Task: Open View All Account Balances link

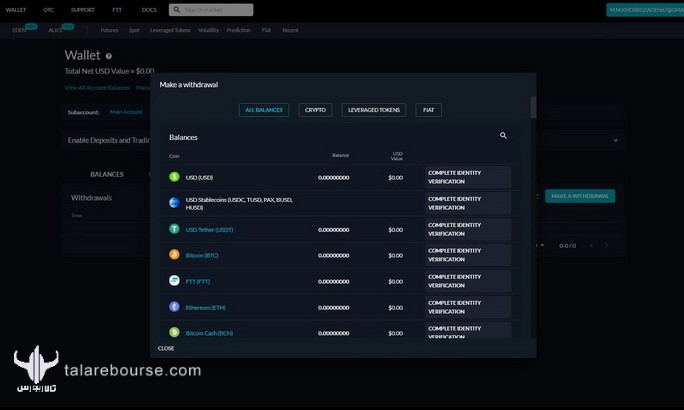Action: (97, 88)
